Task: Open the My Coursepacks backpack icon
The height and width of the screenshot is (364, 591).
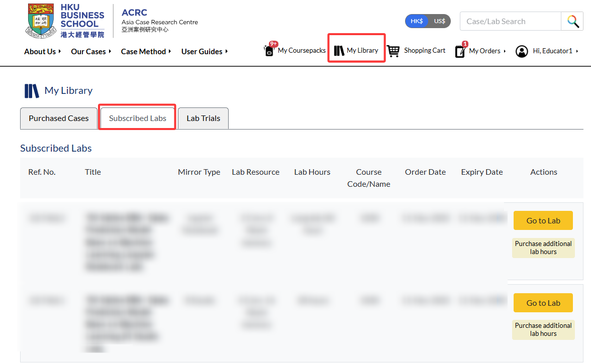Action: [x=269, y=50]
